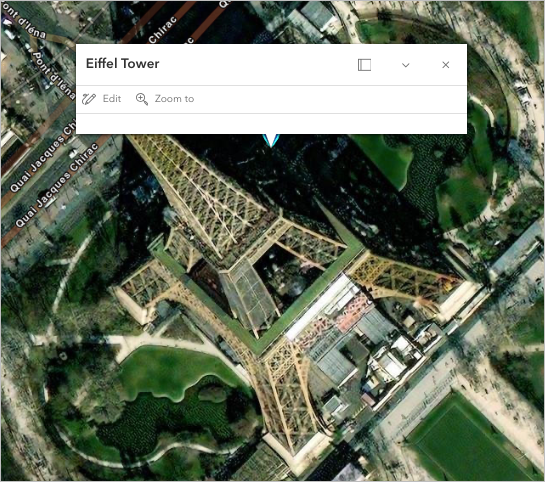Viewport: 545px width, 482px height.
Task: Click the Edit pencil icon
Action: click(x=89, y=99)
